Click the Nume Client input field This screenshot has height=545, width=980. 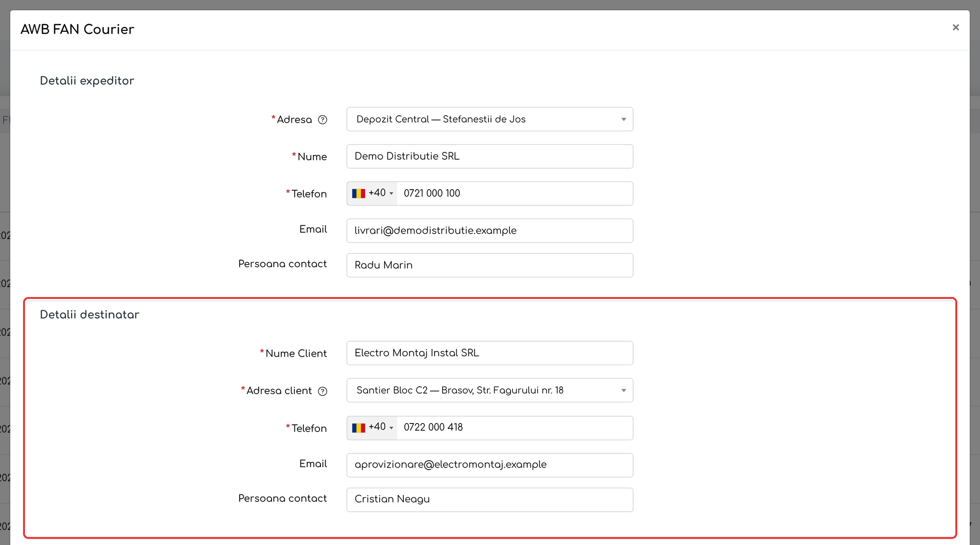490,353
